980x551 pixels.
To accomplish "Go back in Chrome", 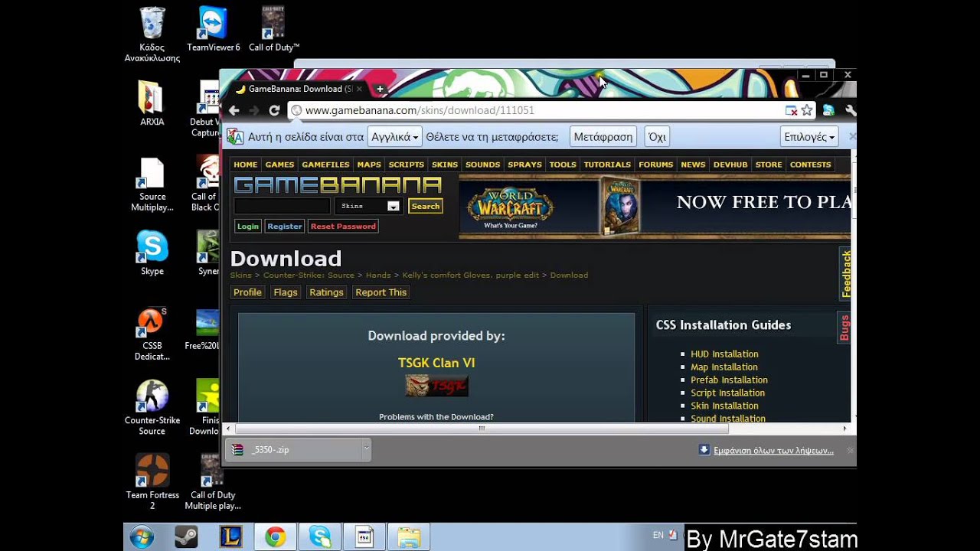I will pyautogui.click(x=234, y=110).
